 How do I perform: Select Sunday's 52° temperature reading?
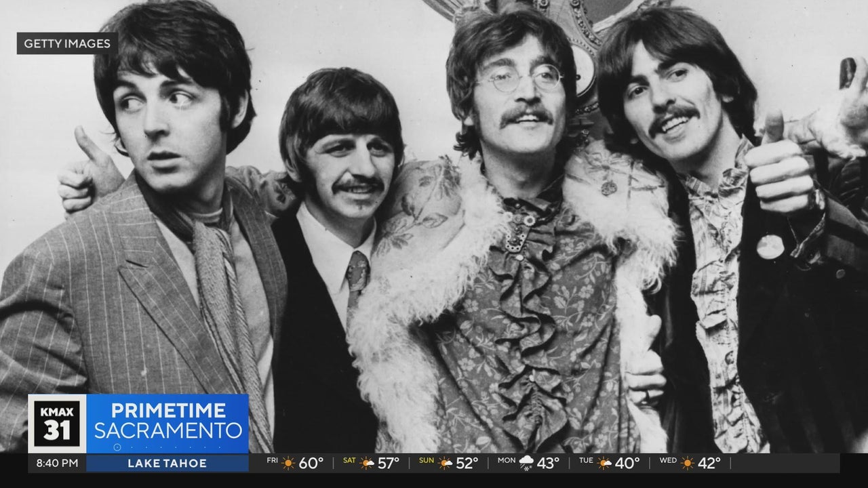click(467, 464)
